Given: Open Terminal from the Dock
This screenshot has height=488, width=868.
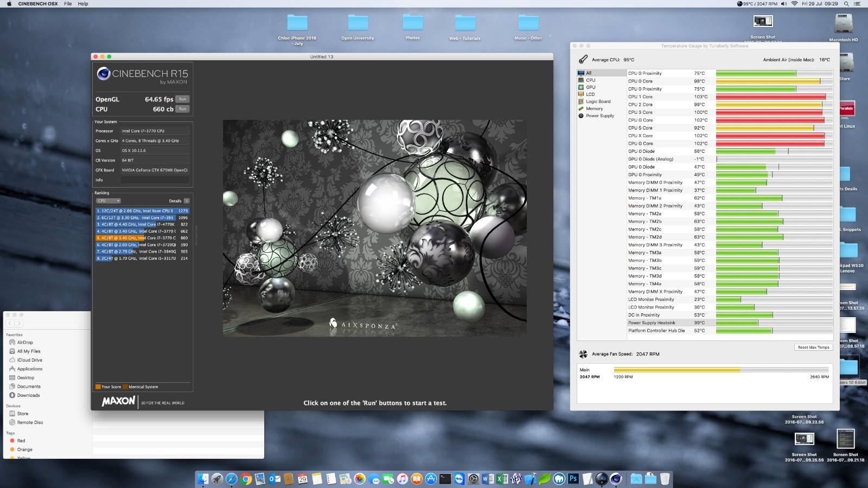Looking at the screenshot, I should pos(445,479).
